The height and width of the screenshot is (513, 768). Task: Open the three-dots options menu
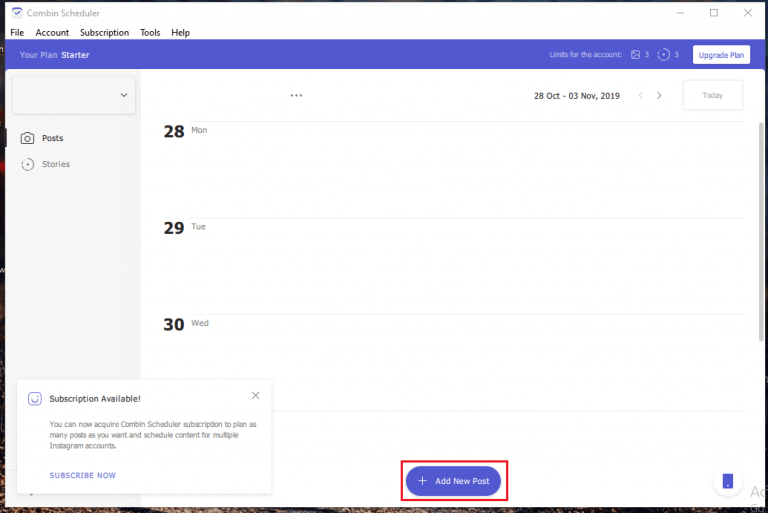296,96
